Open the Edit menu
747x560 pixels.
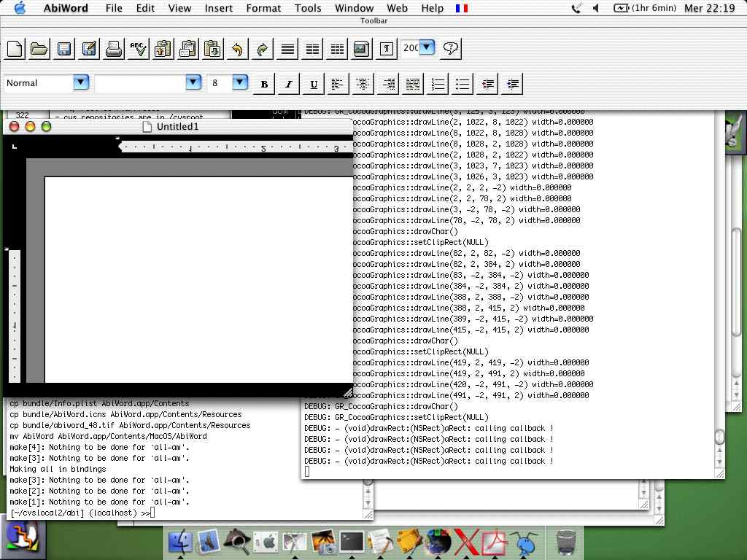coord(145,8)
